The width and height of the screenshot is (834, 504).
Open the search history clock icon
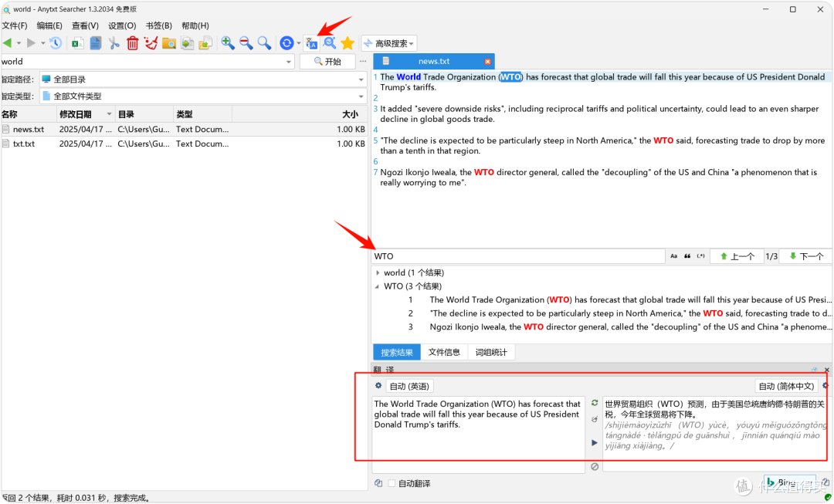click(56, 43)
